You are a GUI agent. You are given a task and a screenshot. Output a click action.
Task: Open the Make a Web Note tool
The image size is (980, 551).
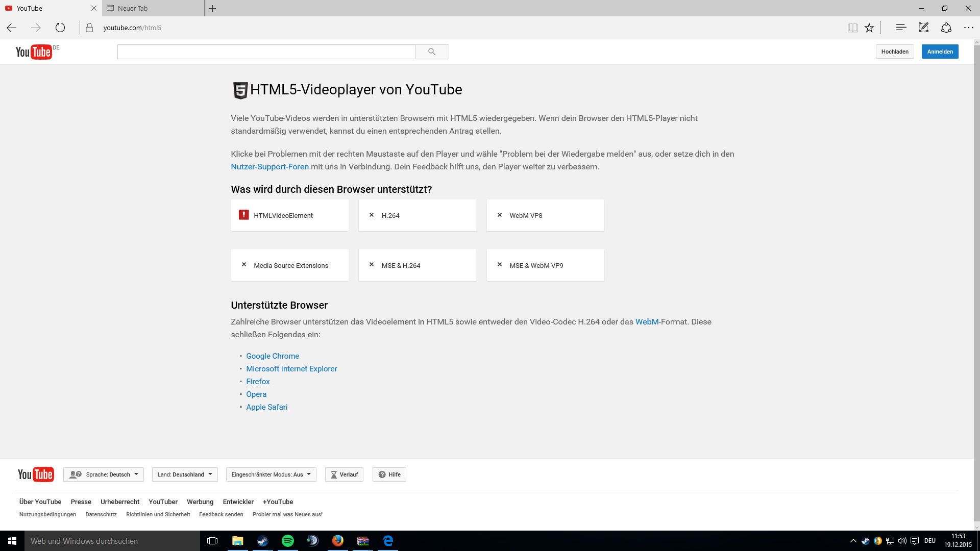point(923,28)
